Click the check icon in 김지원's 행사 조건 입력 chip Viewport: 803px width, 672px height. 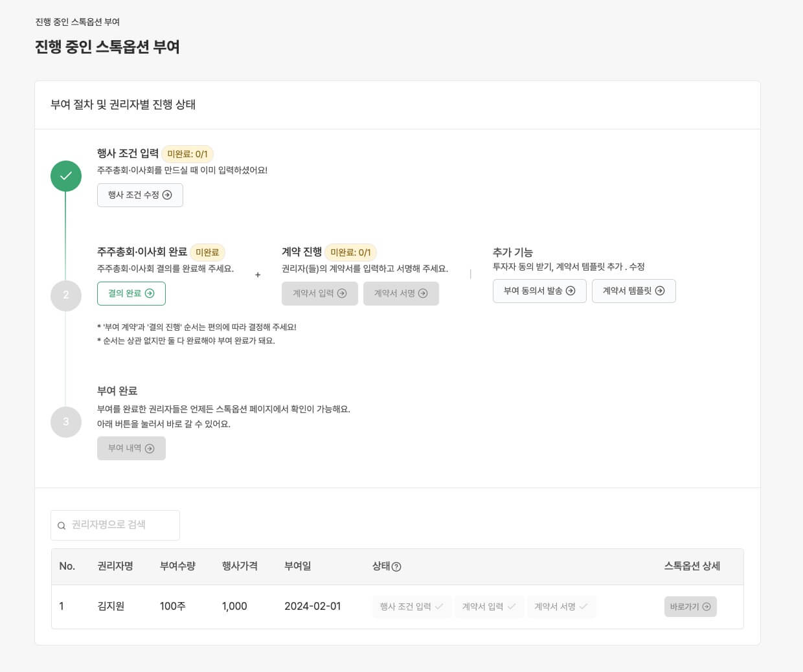[x=440, y=607]
